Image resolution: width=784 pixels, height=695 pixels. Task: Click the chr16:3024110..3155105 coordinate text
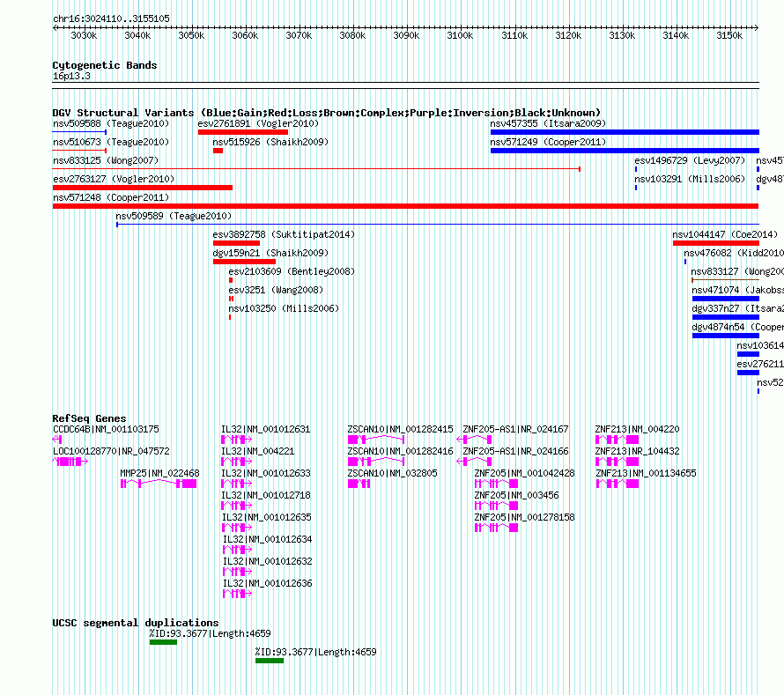pyautogui.click(x=111, y=18)
